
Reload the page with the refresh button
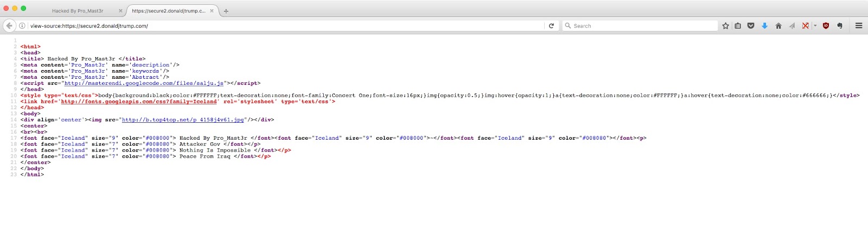pos(551,26)
